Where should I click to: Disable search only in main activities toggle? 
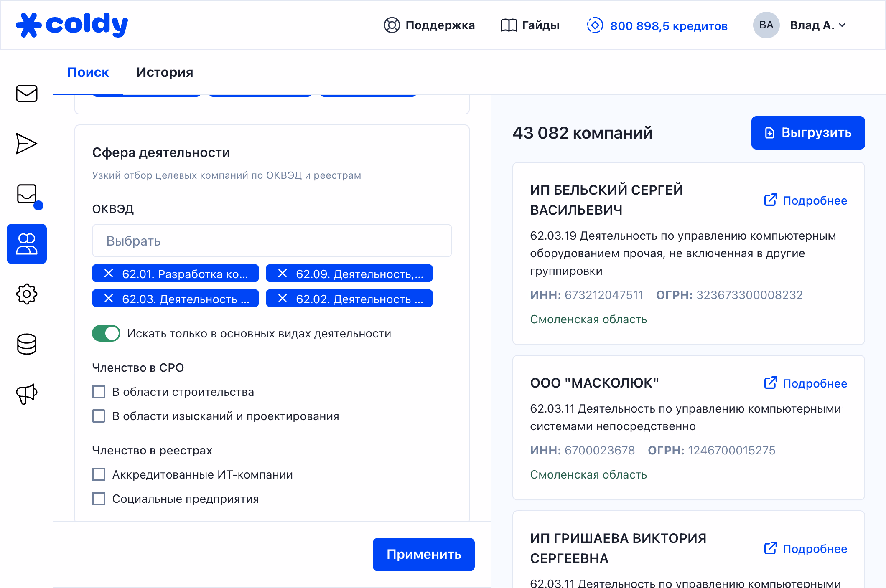click(x=106, y=333)
